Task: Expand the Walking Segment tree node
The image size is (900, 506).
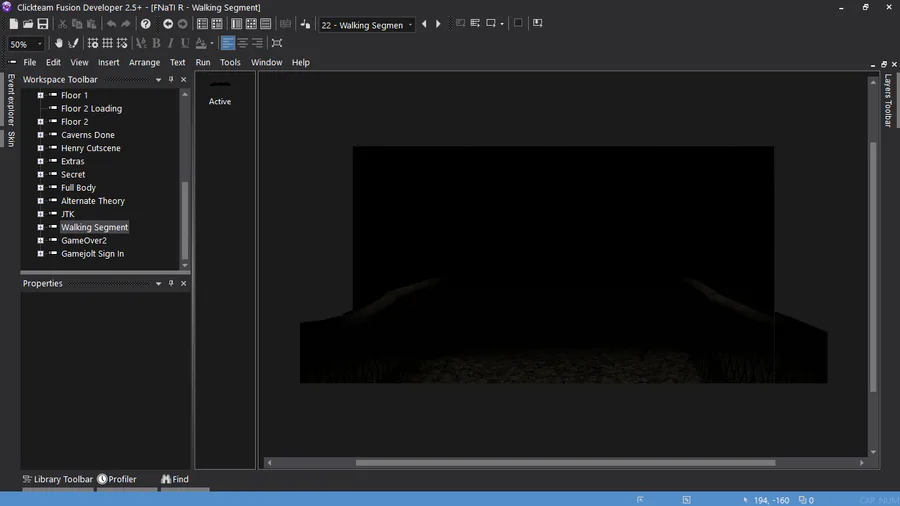Action: coord(40,227)
